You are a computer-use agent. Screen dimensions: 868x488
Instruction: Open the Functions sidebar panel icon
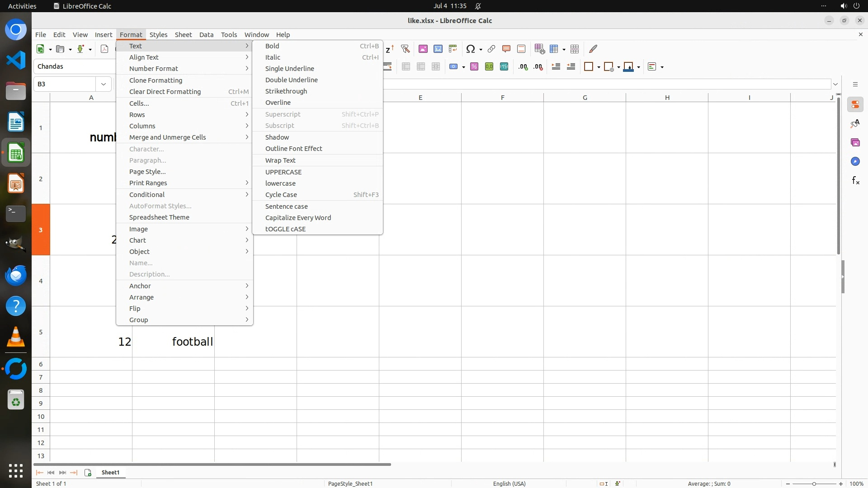point(855,181)
